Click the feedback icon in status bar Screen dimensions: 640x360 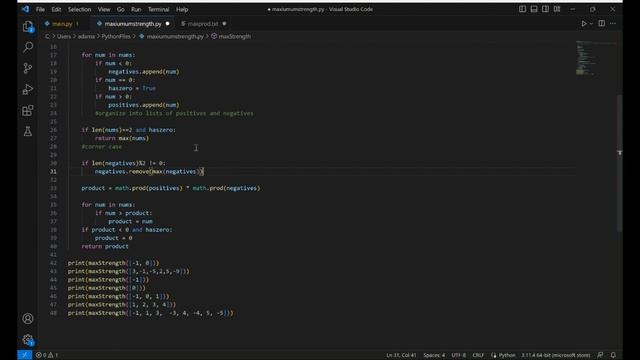coord(600,355)
